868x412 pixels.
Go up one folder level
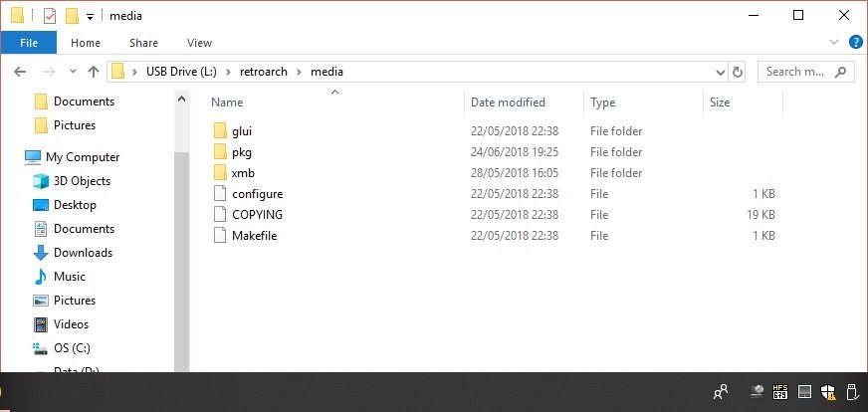[x=94, y=72]
